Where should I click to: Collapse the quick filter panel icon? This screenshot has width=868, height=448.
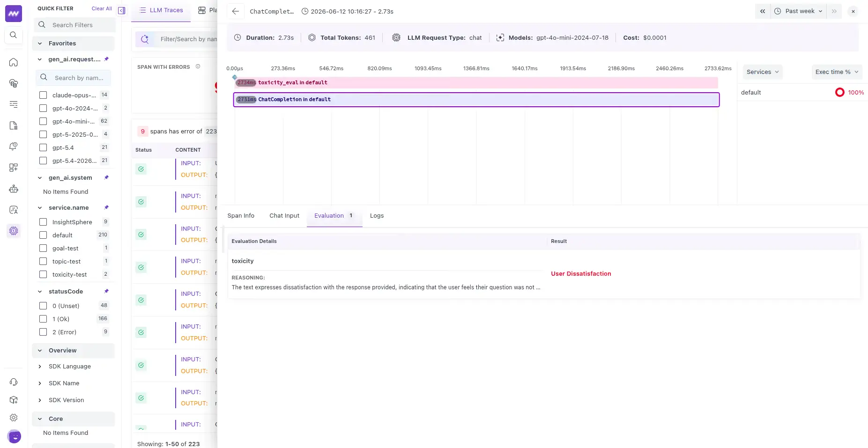[122, 10]
